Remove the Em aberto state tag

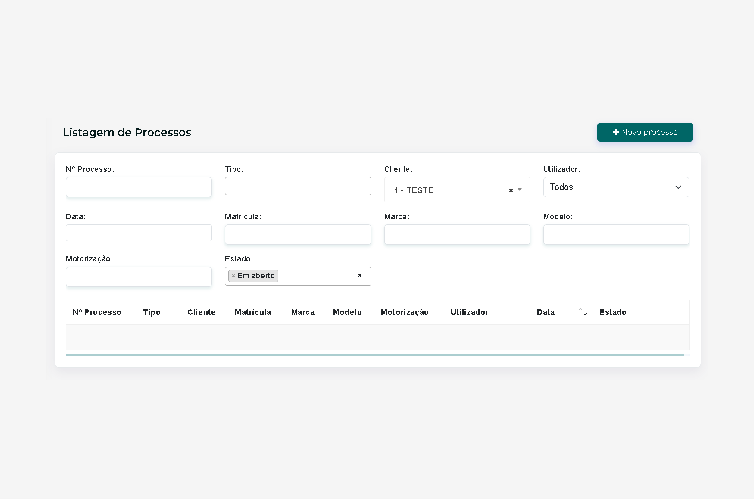pyautogui.click(x=233, y=275)
